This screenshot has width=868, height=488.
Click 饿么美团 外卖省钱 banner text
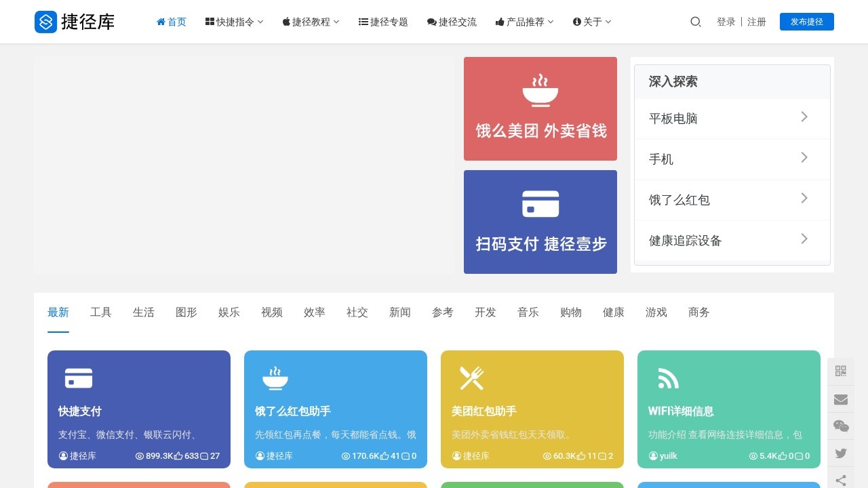click(x=540, y=131)
